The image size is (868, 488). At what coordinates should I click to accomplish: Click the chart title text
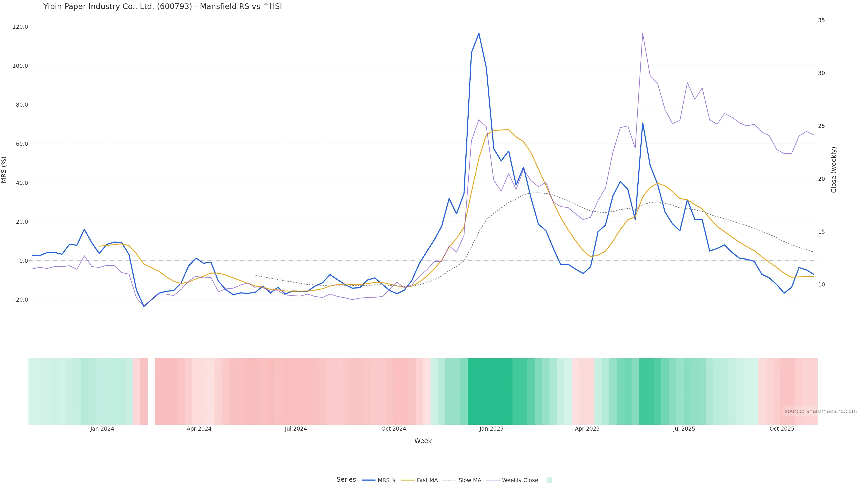[x=163, y=6]
